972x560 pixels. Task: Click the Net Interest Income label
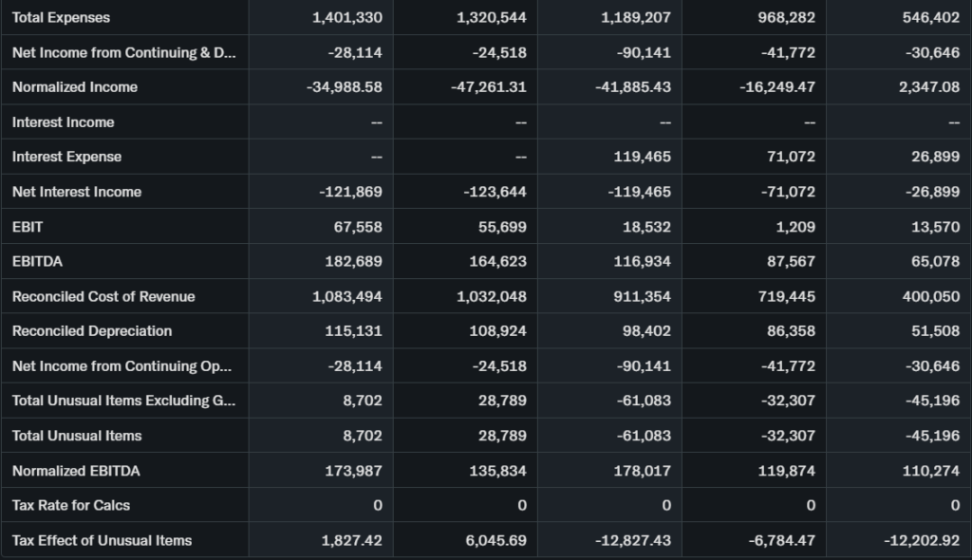(x=77, y=192)
